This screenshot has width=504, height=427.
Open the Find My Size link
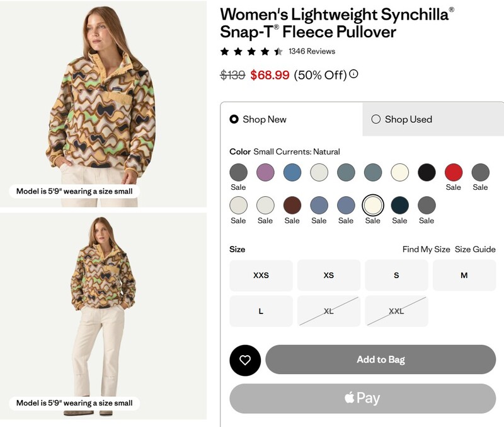[426, 249]
